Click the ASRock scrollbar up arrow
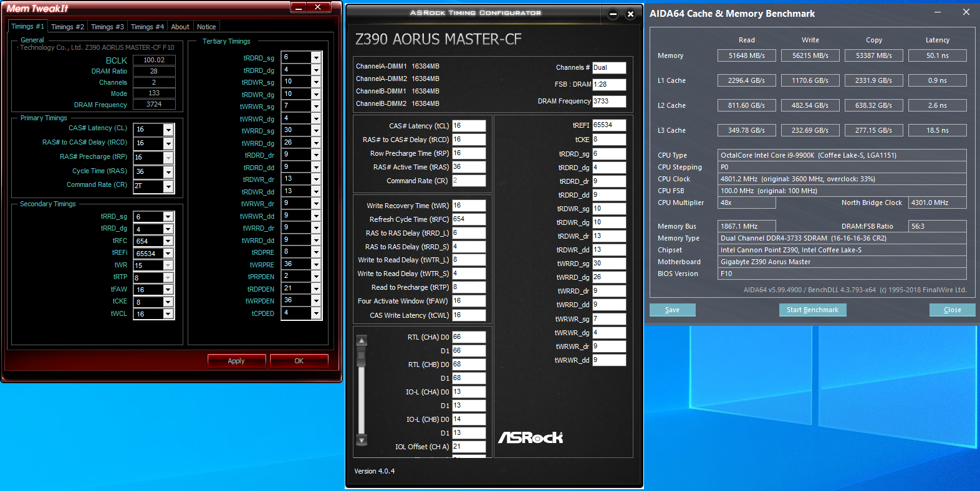 [x=362, y=340]
